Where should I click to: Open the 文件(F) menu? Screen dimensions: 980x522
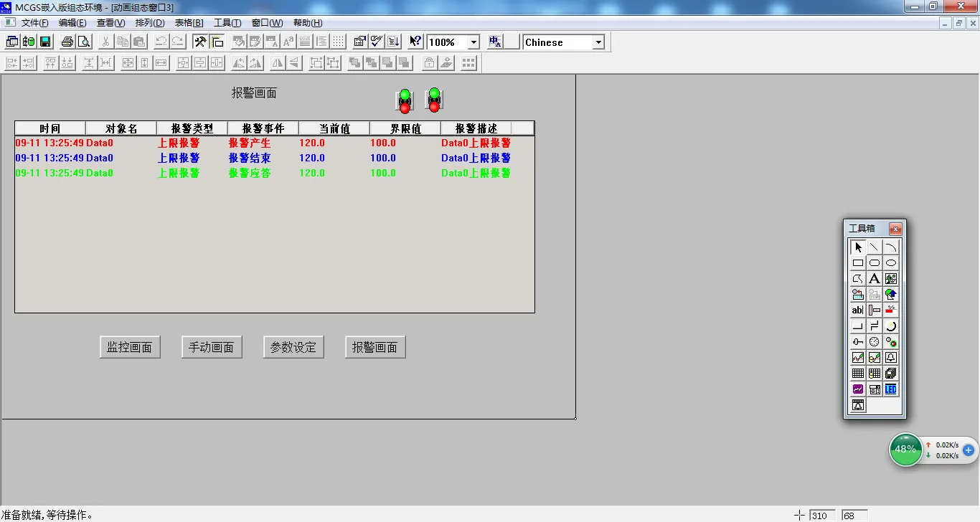click(35, 23)
